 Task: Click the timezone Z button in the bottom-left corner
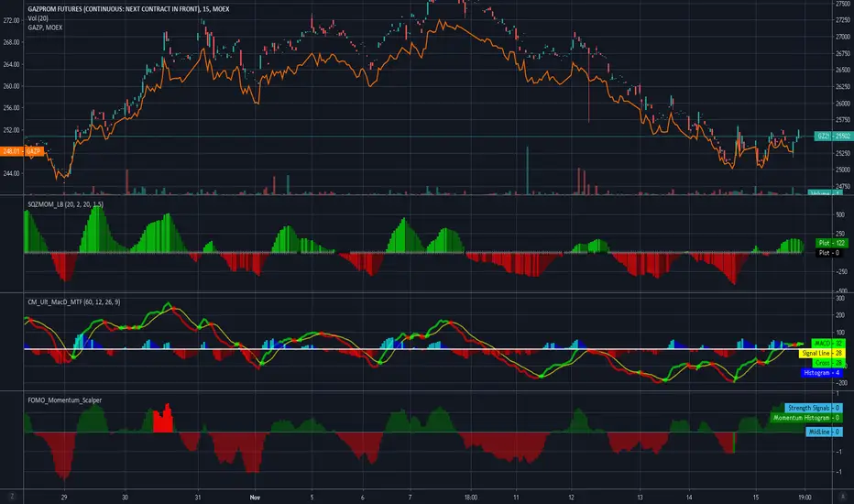point(11,497)
